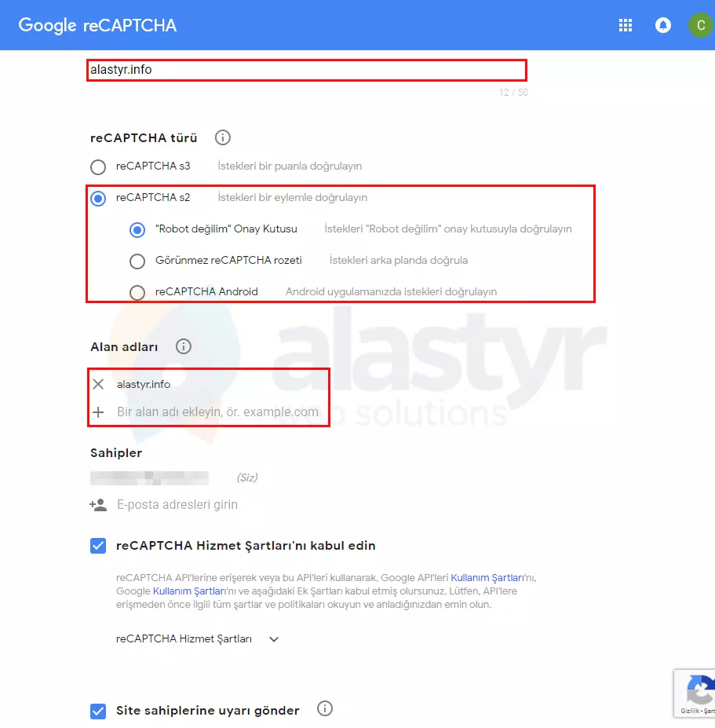Click info icon beside Alan adları
Screen dimensions: 715x728
184,346
